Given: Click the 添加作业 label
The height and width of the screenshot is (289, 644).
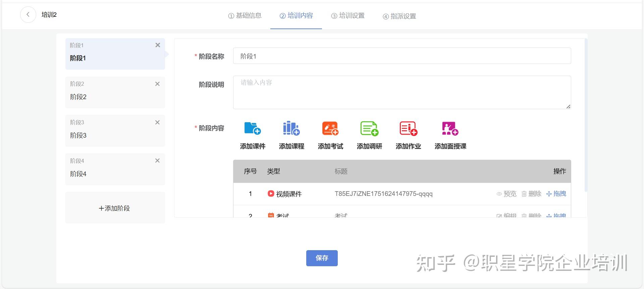Looking at the screenshot, I should [408, 146].
